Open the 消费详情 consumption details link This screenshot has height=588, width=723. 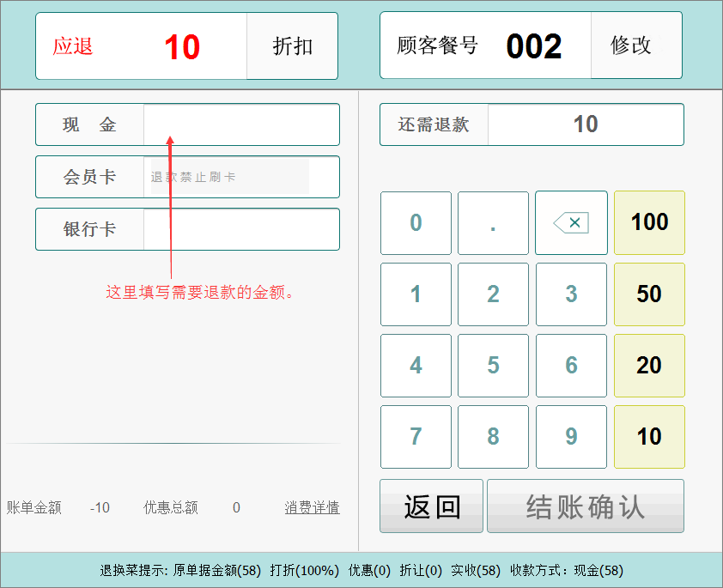point(312,508)
